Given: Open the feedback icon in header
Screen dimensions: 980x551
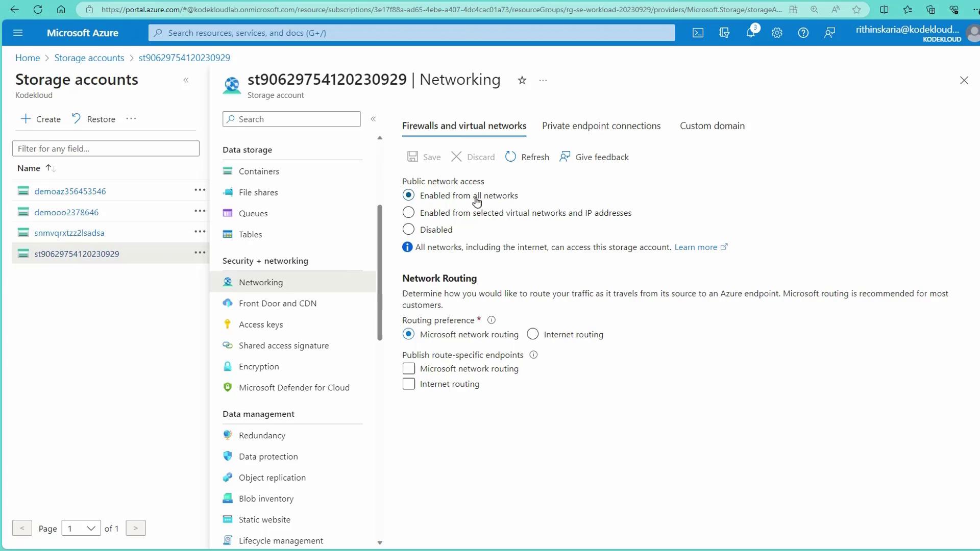Looking at the screenshot, I should [829, 33].
